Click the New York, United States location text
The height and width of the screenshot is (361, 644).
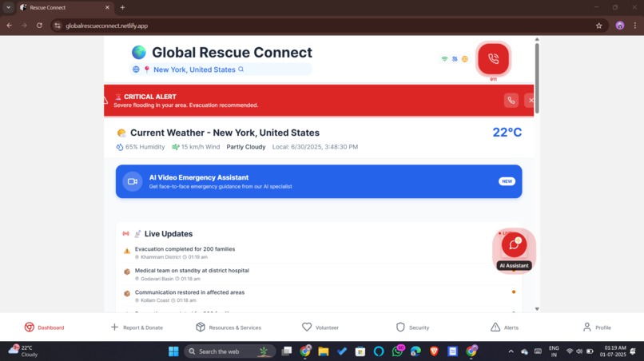coord(194,69)
